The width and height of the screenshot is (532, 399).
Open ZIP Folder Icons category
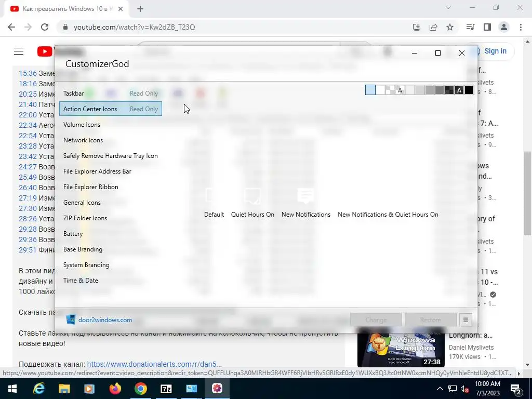point(111,218)
